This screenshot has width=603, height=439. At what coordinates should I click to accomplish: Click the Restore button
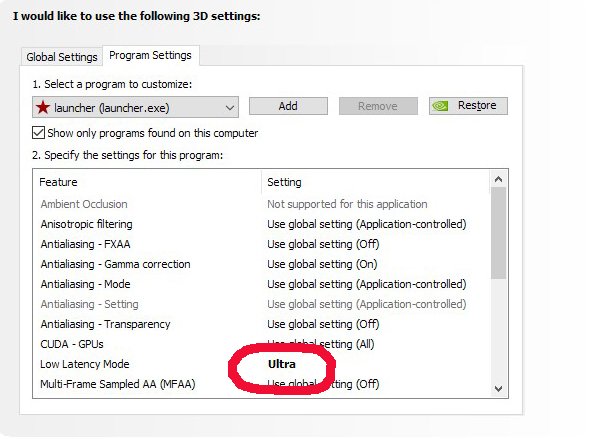[x=468, y=106]
